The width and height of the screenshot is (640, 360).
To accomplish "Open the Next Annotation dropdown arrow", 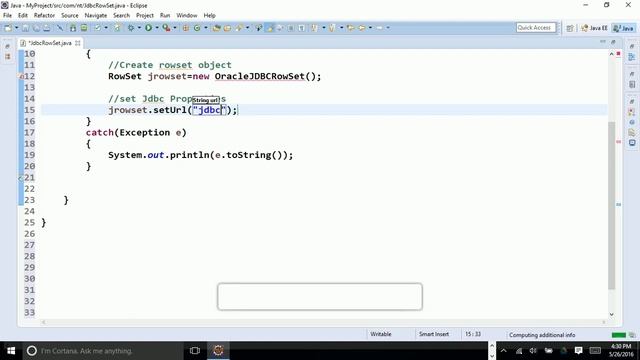I will (324, 28).
